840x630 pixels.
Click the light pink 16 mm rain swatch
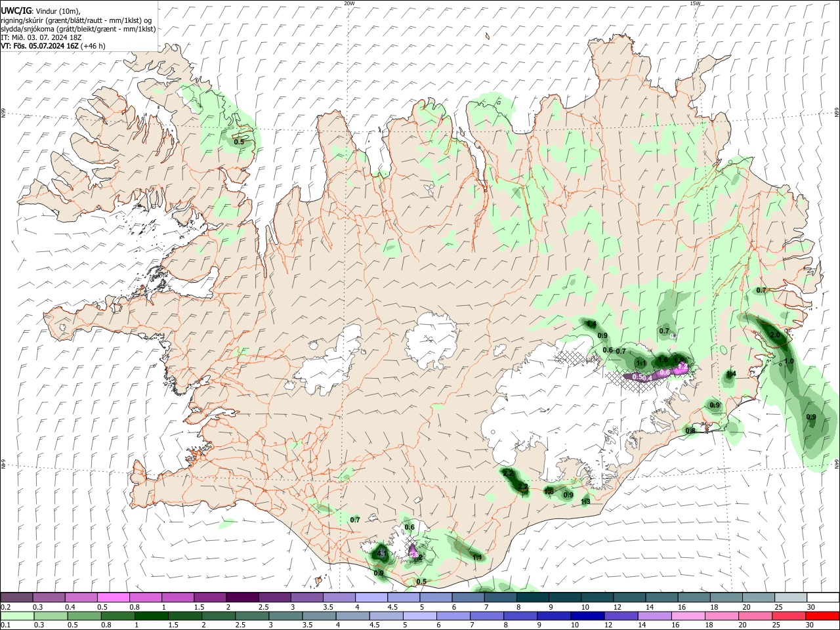[688, 616]
